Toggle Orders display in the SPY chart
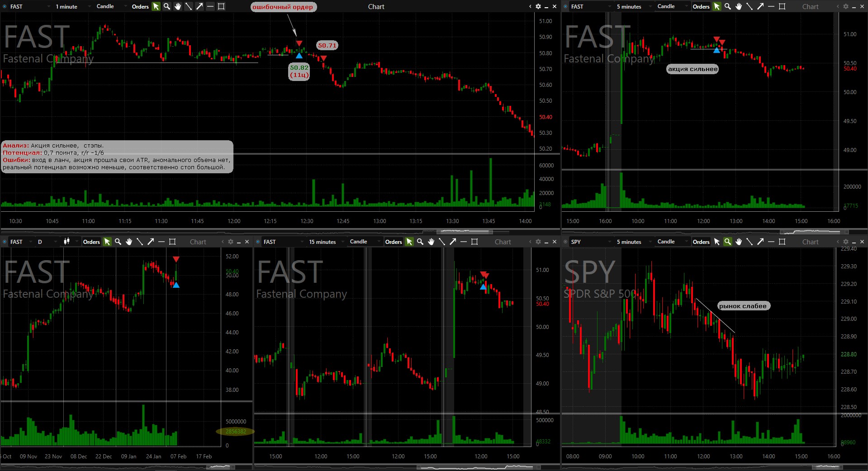 tap(701, 242)
